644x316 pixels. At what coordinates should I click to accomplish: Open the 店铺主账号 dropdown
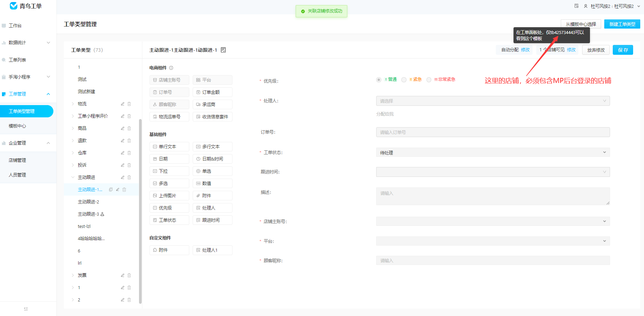(493, 221)
